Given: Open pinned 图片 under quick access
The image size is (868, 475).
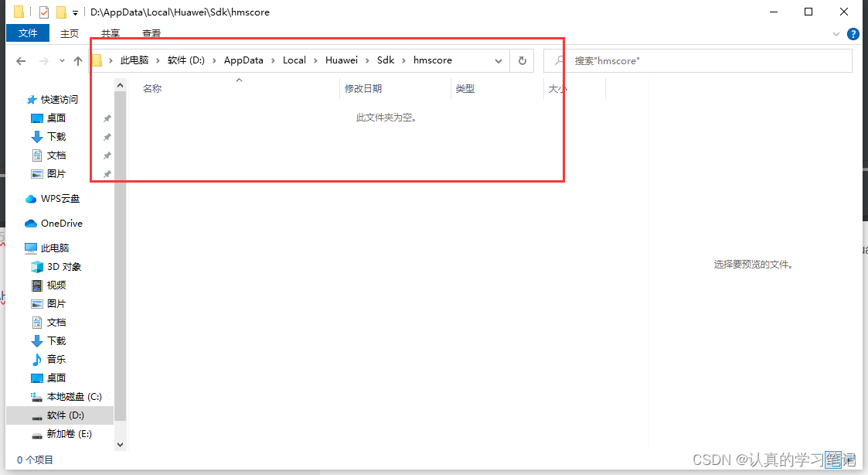Looking at the screenshot, I should [56, 173].
